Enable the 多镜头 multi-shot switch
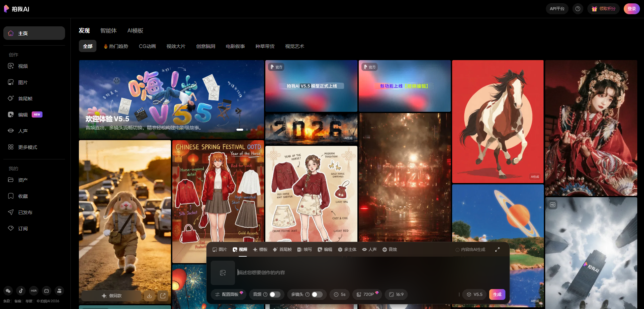644x309 pixels. click(x=317, y=294)
